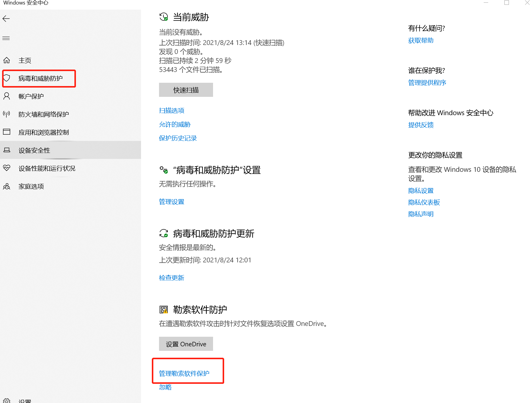Click the 勒索软件防护 heading

click(200, 309)
